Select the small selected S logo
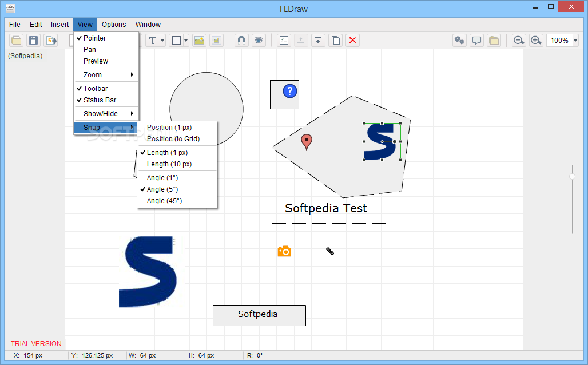The width and height of the screenshot is (588, 365). (382, 141)
